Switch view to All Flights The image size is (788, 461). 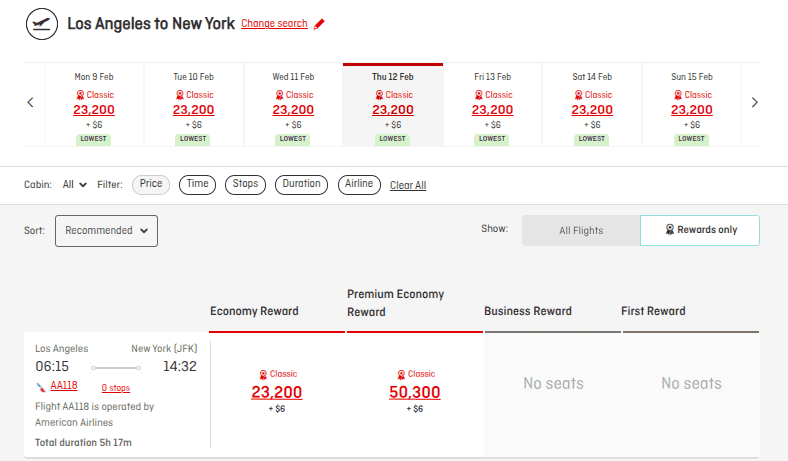(x=581, y=230)
